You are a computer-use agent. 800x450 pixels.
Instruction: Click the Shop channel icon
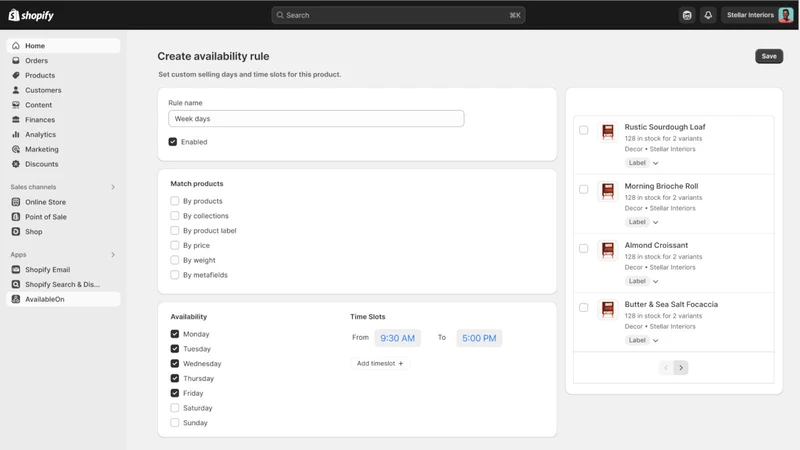click(x=16, y=232)
